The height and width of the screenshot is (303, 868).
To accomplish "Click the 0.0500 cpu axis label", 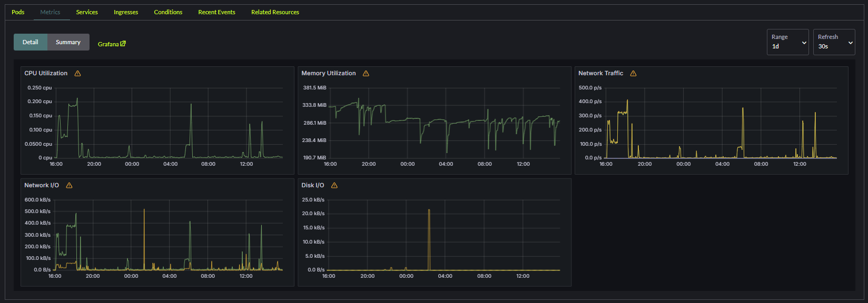I will click(x=38, y=144).
